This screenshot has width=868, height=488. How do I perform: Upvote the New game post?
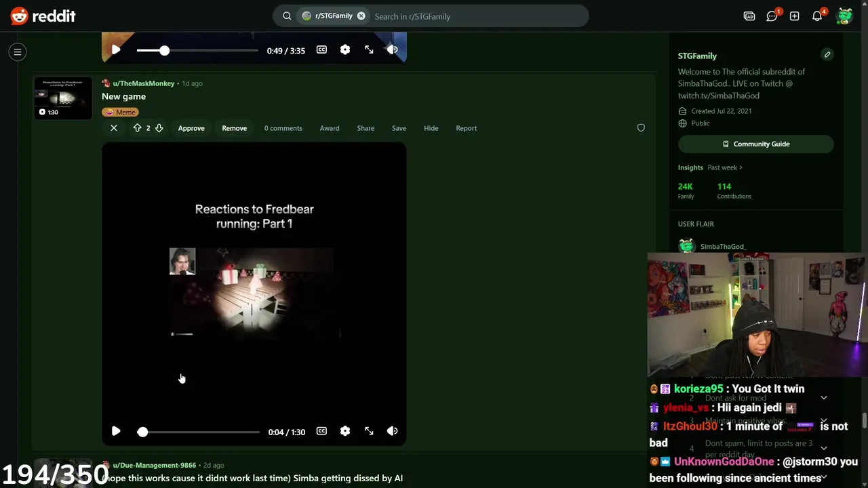[137, 128]
